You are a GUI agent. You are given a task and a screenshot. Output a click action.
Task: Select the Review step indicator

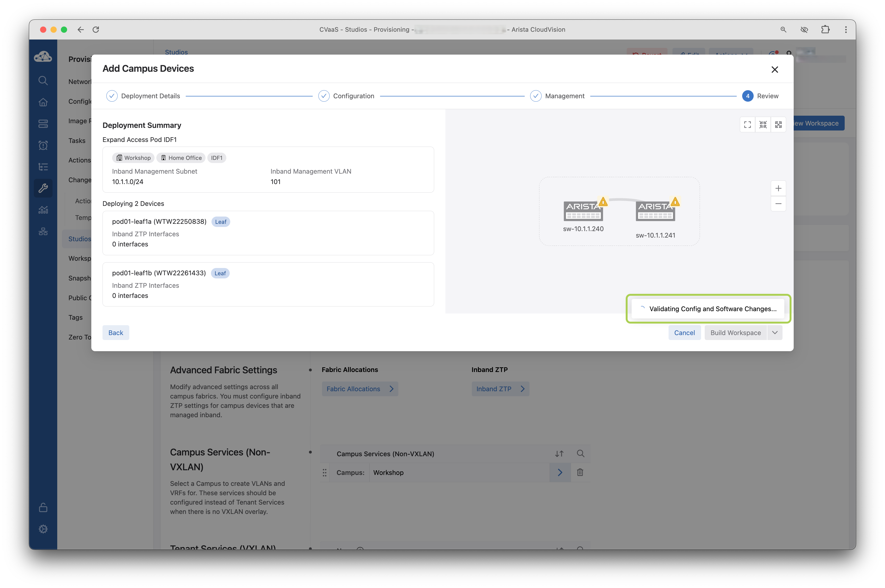[x=747, y=96]
